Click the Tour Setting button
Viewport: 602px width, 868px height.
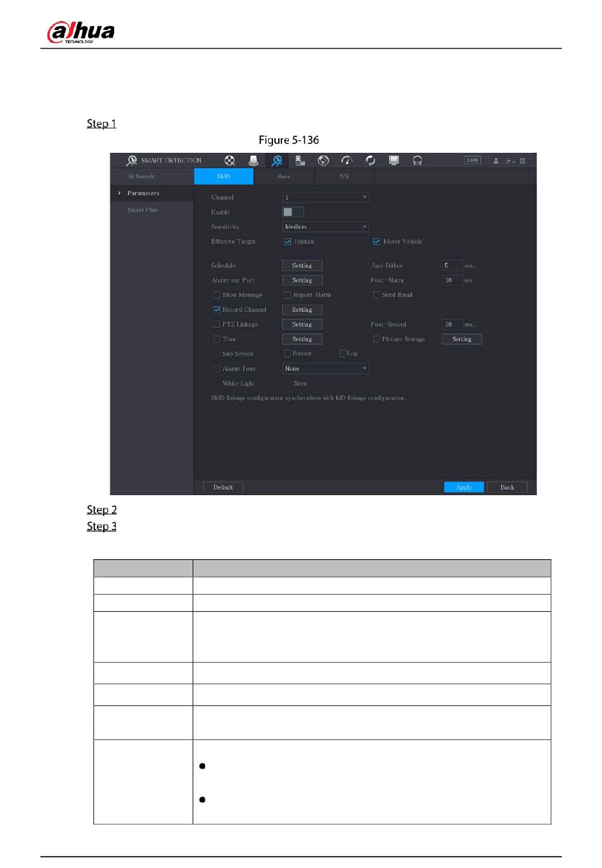coord(302,339)
